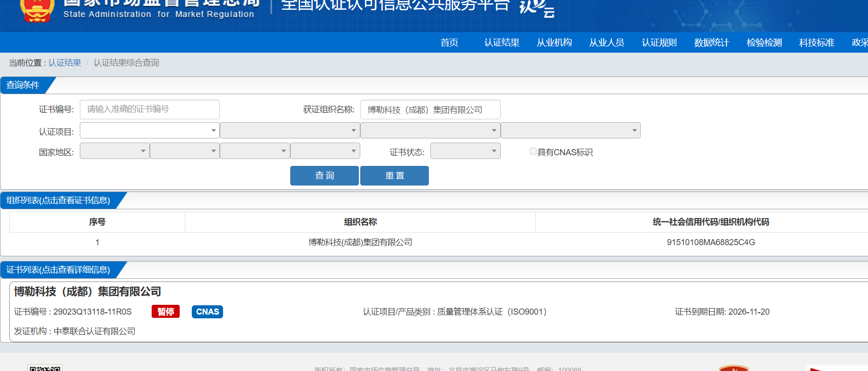The height and width of the screenshot is (371, 868).
Task: Go to 首页 in navigation bar
Action: pyautogui.click(x=449, y=43)
